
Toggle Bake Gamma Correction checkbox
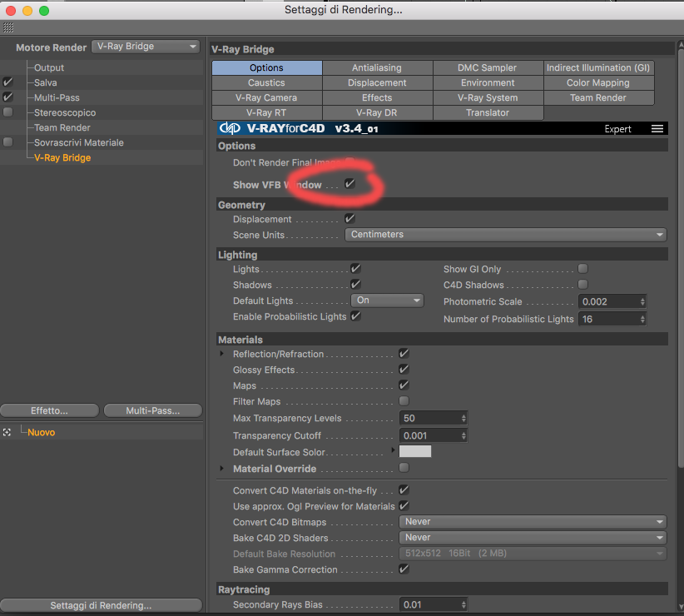point(404,569)
